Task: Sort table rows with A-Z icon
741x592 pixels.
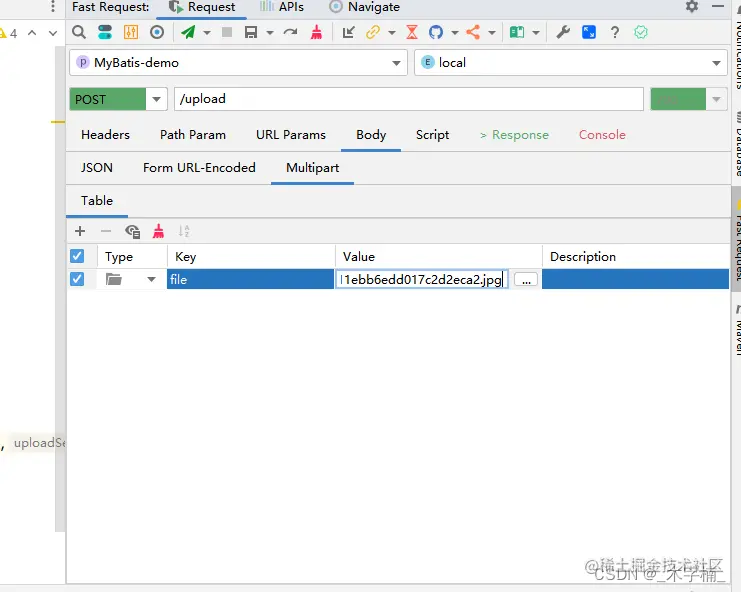Action: 184,231
